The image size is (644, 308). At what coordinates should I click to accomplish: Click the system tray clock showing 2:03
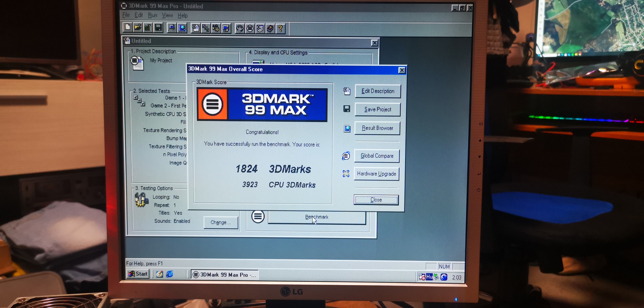click(457, 277)
